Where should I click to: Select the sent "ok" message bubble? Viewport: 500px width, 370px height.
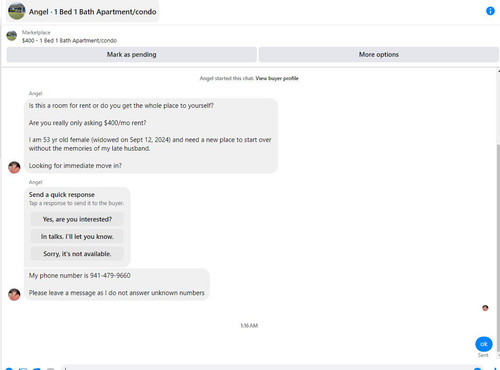coord(484,344)
